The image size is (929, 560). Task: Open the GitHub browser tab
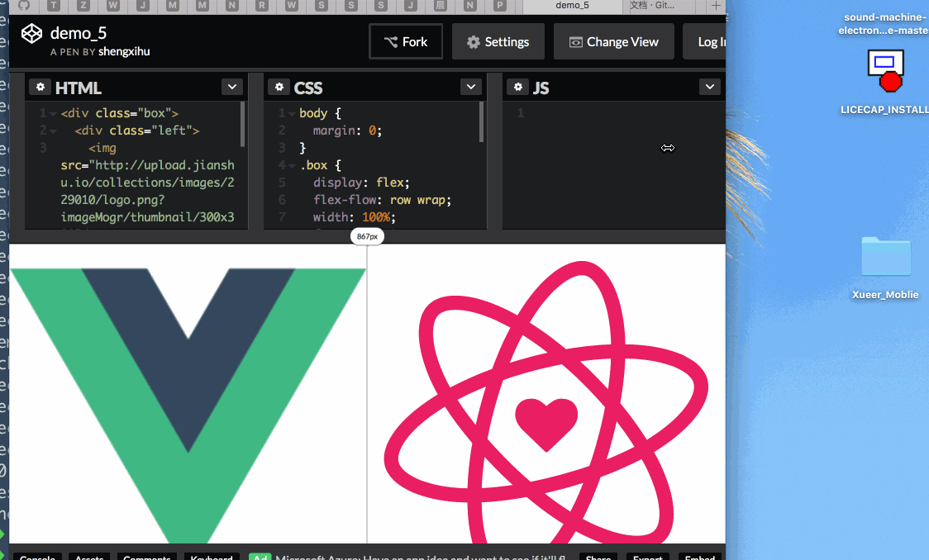point(24,5)
